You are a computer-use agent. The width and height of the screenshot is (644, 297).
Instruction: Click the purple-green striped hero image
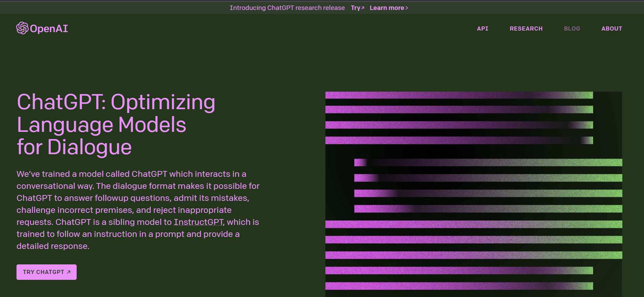[x=474, y=194]
